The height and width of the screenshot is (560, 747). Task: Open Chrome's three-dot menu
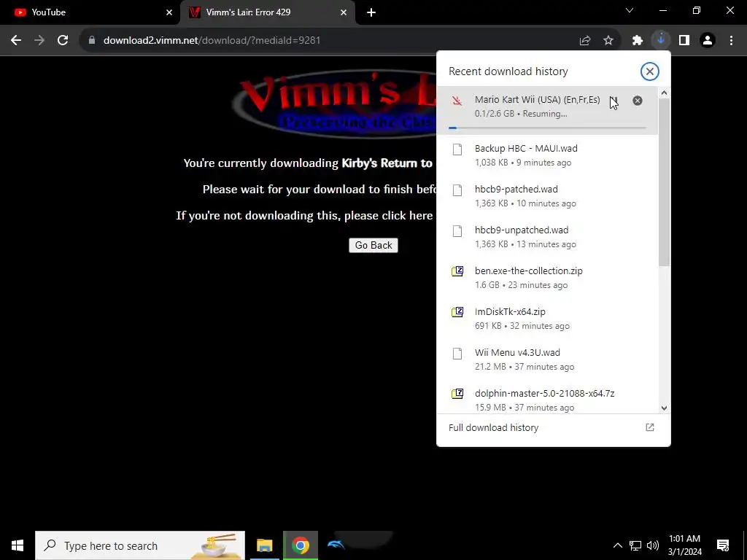click(x=731, y=41)
